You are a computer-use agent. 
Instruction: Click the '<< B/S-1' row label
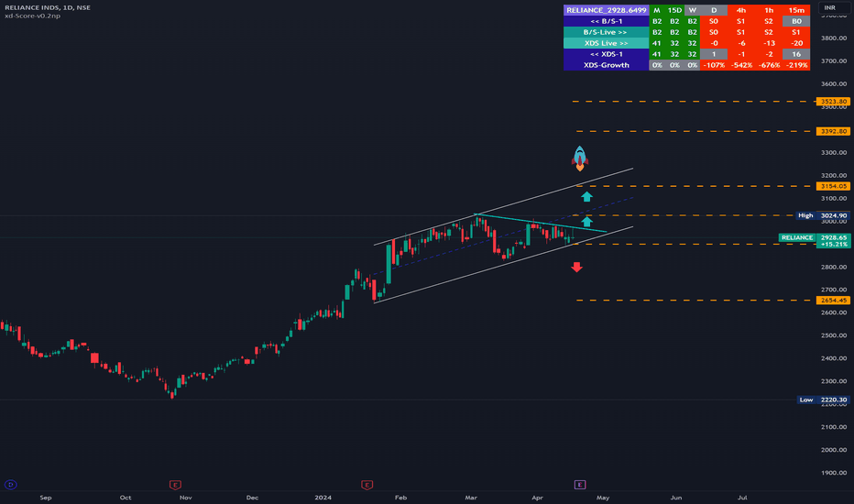pyautogui.click(x=607, y=21)
